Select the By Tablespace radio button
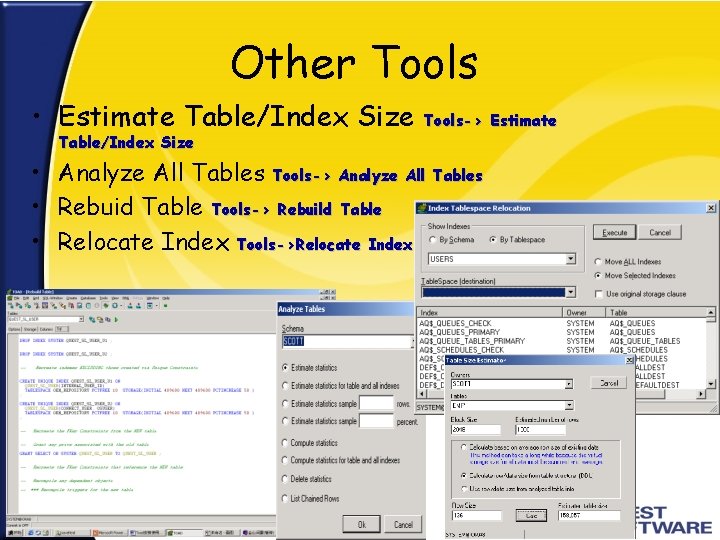 (493, 240)
